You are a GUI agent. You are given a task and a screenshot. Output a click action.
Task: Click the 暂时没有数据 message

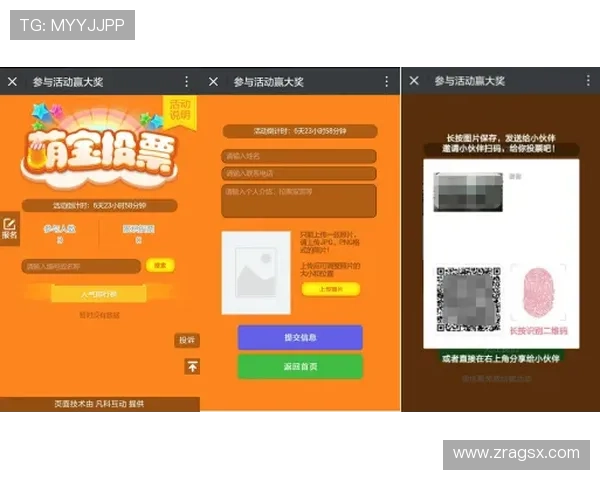tap(99, 315)
